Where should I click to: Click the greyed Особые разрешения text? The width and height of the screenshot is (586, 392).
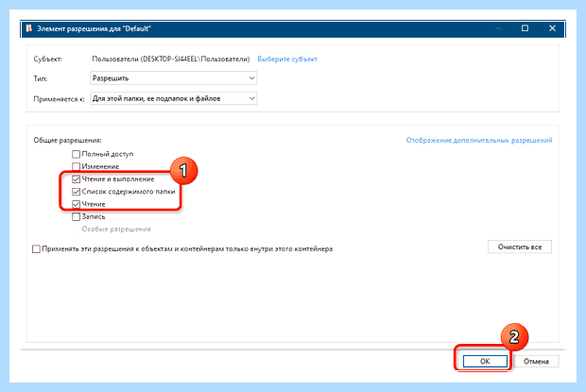point(116,230)
